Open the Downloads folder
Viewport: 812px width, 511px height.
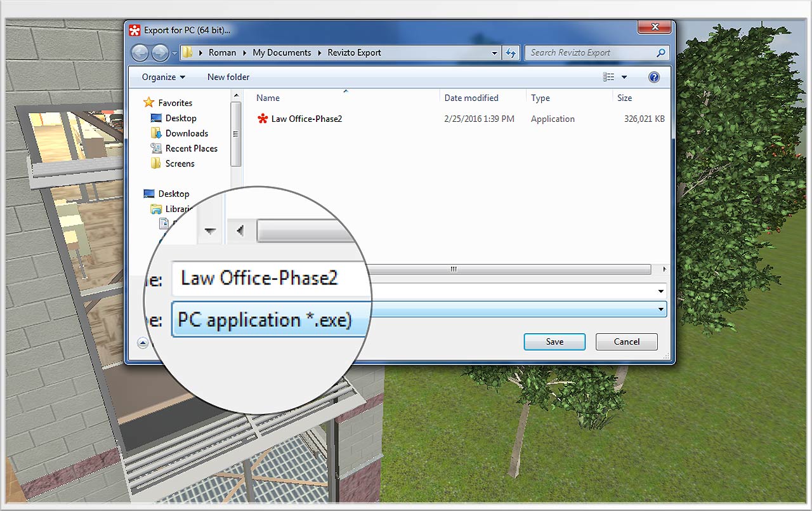[x=187, y=133]
